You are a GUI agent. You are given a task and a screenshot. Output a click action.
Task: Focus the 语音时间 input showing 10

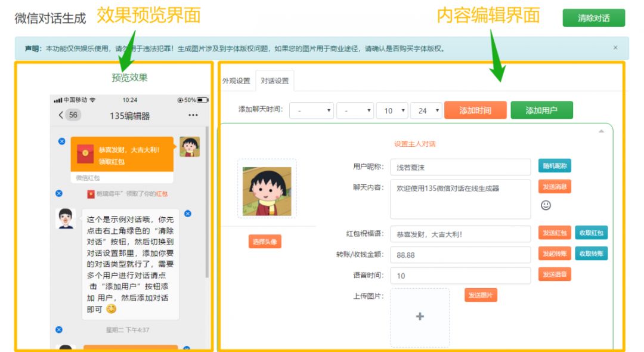460,276
